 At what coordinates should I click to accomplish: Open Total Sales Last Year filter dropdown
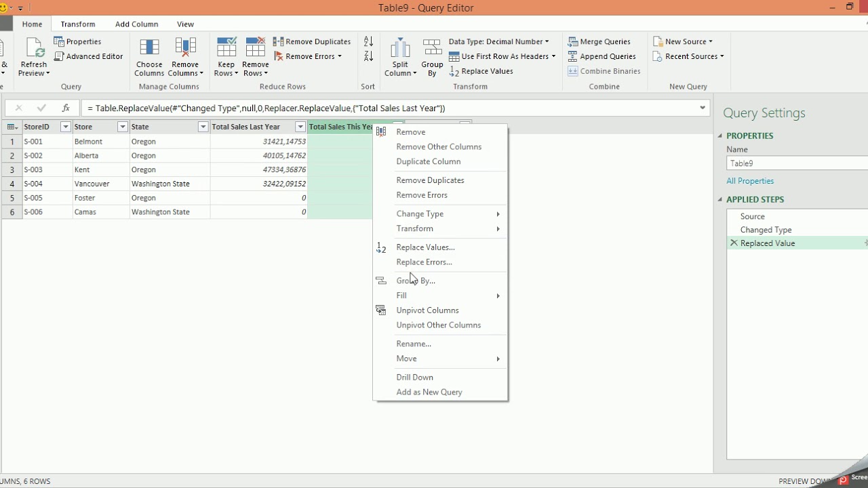click(x=300, y=127)
